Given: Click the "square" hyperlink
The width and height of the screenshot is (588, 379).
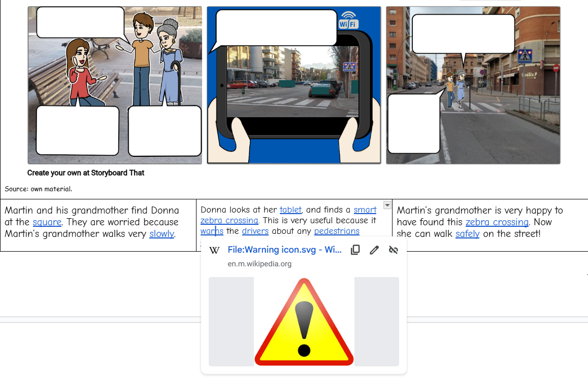Looking at the screenshot, I should coord(47,222).
